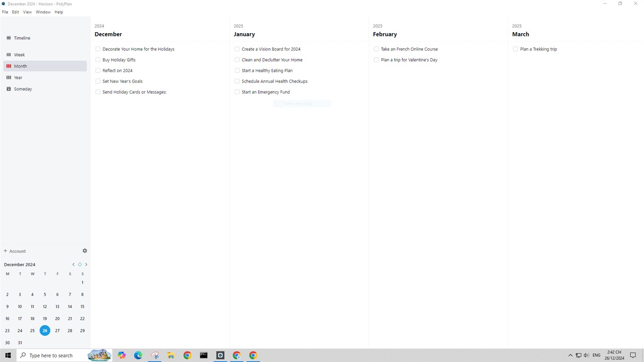Select the 20th in mini calendar
644x362 pixels.
58,318
